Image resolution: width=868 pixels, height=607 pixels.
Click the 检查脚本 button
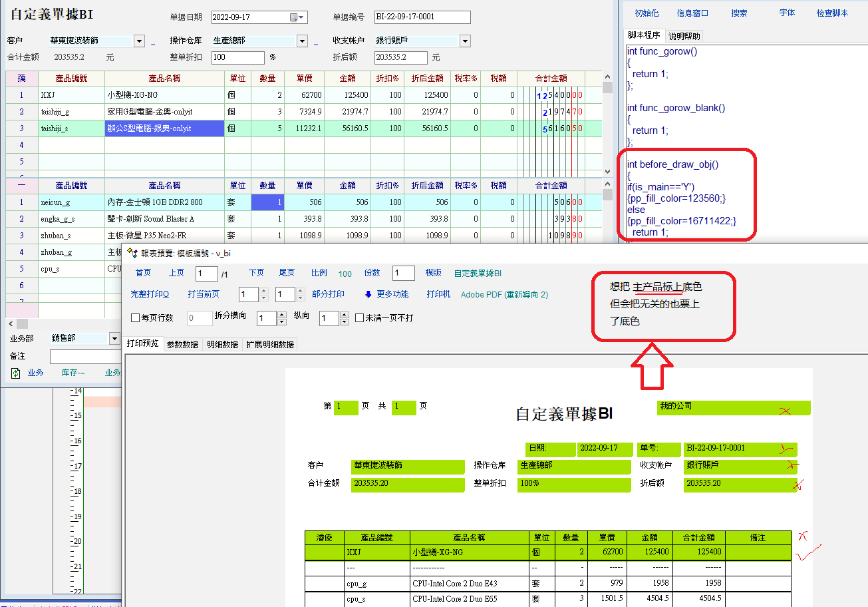click(832, 13)
